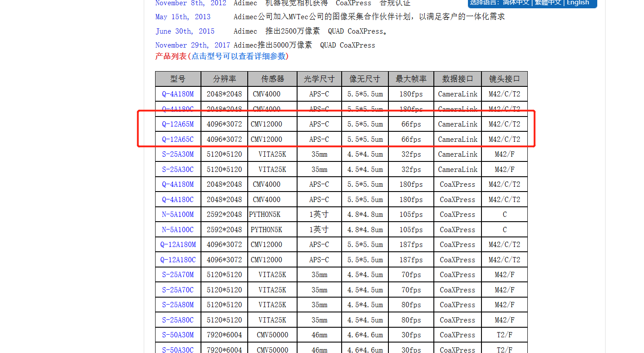
Task: Switch site language to English
Action: point(578,3)
